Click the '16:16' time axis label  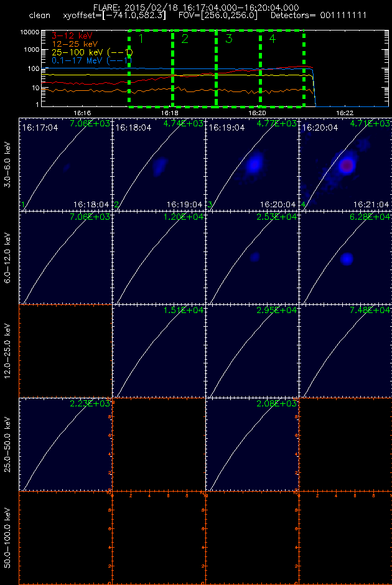82,112
